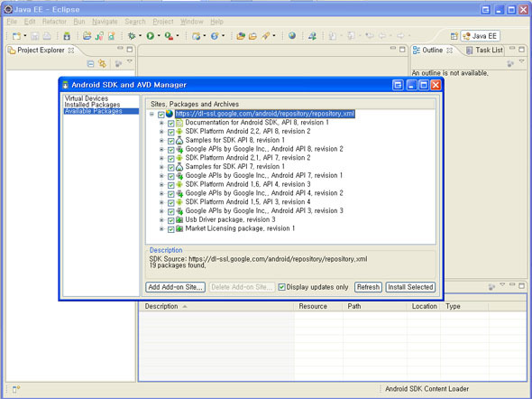Maximize the editor area
532x399 pixels.
[x=402, y=50]
